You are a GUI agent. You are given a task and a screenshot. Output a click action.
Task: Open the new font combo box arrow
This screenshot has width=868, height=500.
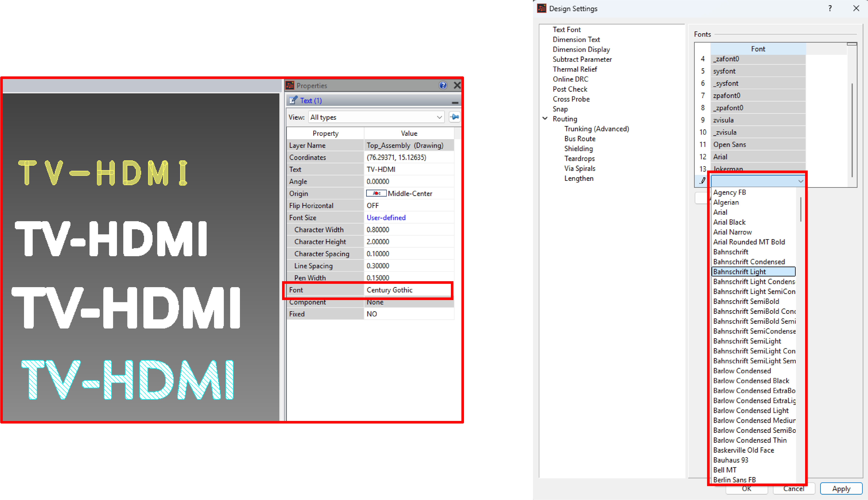click(800, 181)
